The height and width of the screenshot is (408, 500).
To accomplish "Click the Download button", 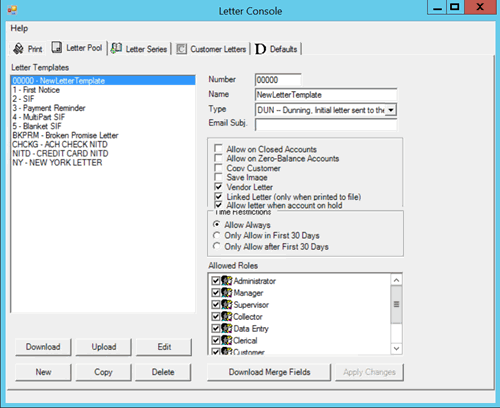I will [x=43, y=347].
